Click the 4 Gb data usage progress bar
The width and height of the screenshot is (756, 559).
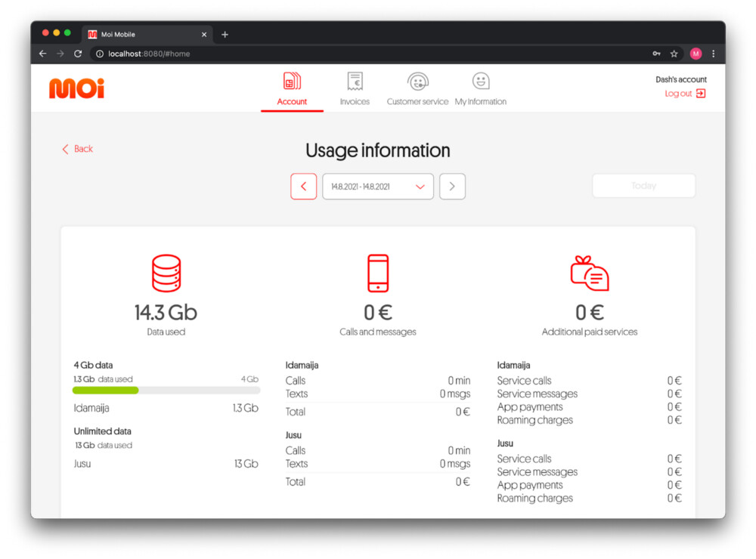coord(166,391)
